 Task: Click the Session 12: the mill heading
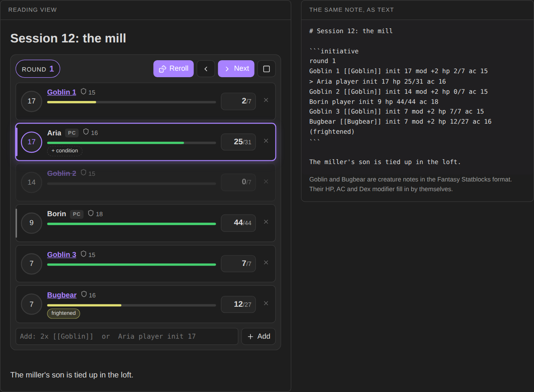(x=68, y=38)
